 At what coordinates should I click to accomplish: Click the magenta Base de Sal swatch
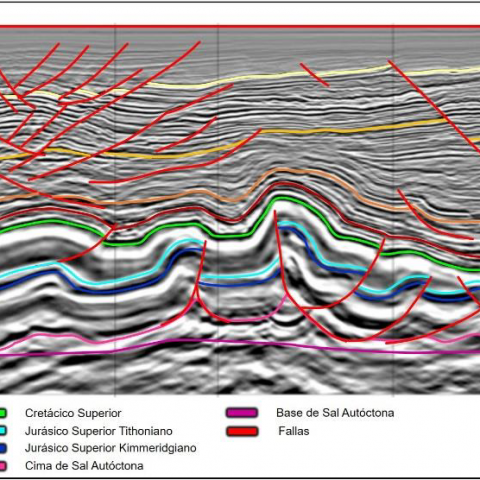pos(242,413)
